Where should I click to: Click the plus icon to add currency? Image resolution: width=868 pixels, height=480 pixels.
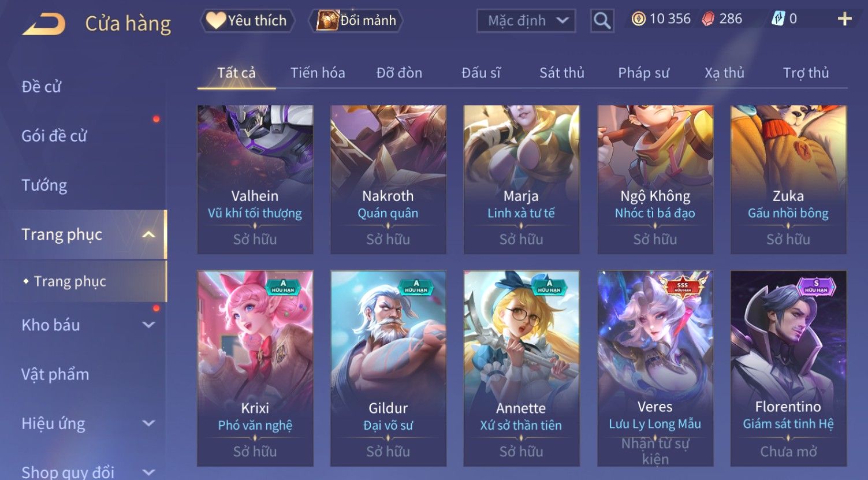pos(844,19)
